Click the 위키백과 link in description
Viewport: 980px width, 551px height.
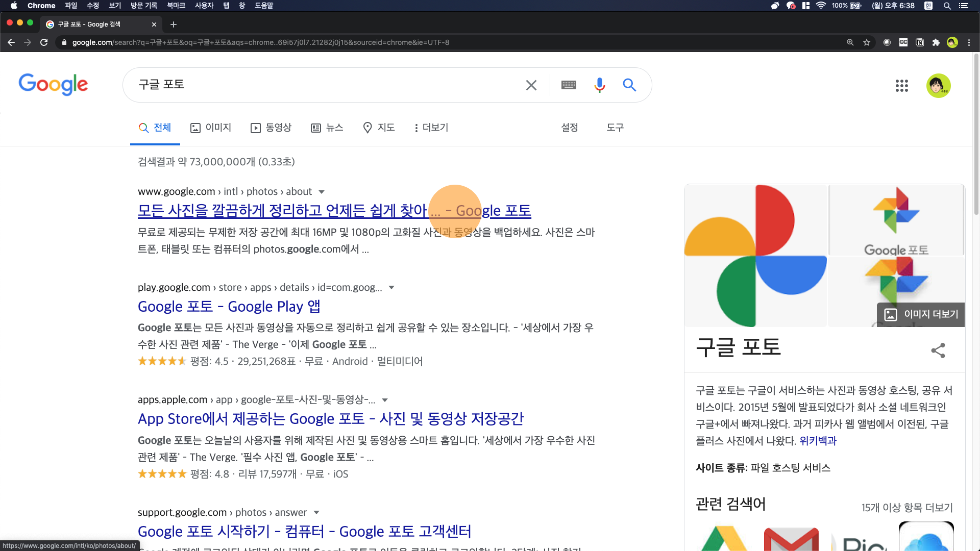[818, 441]
